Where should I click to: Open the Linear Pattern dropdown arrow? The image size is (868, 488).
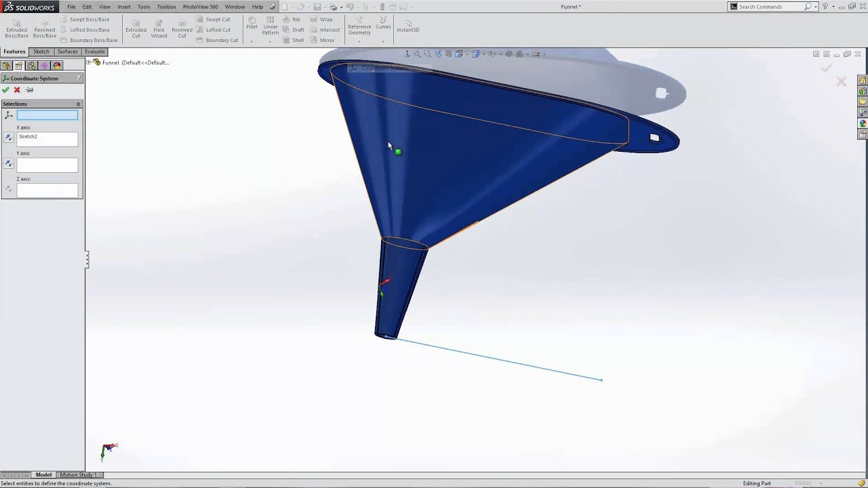270,41
